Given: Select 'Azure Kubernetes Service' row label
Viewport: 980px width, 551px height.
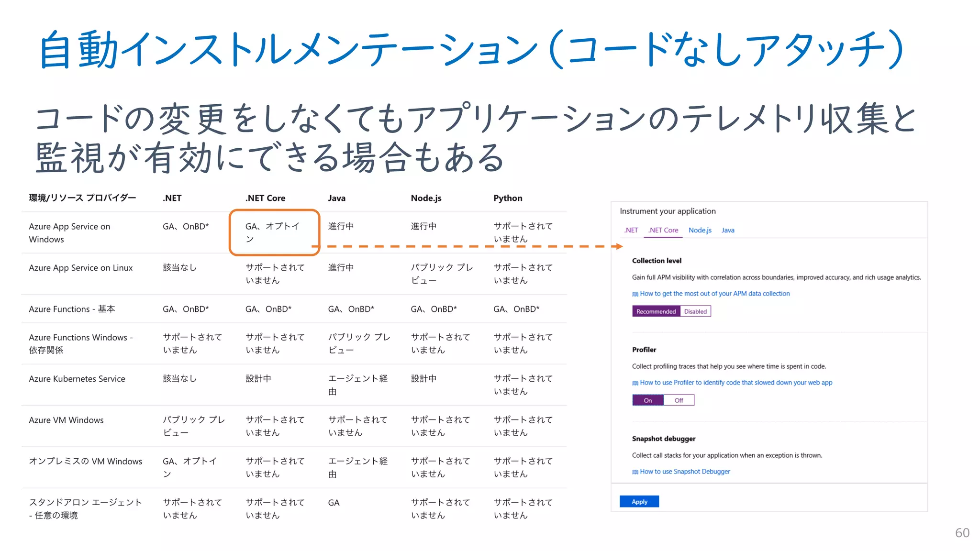Looking at the screenshot, I should (x=77, y=379).
